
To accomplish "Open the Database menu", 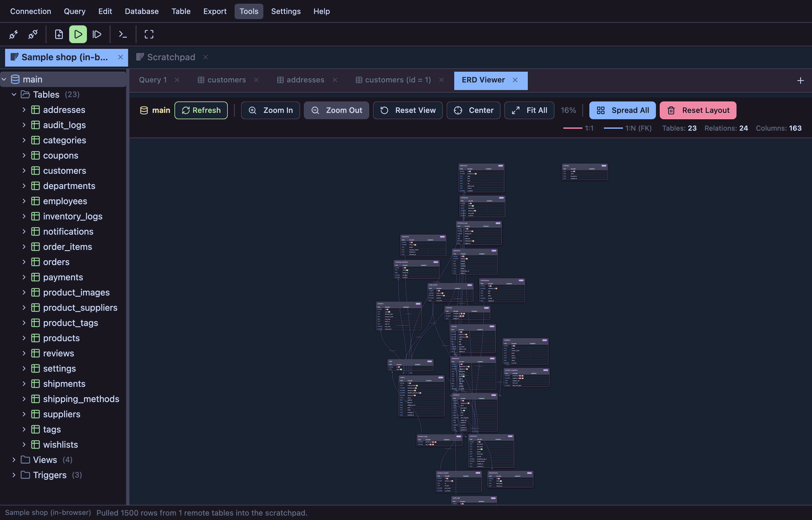I will (142, 11).
